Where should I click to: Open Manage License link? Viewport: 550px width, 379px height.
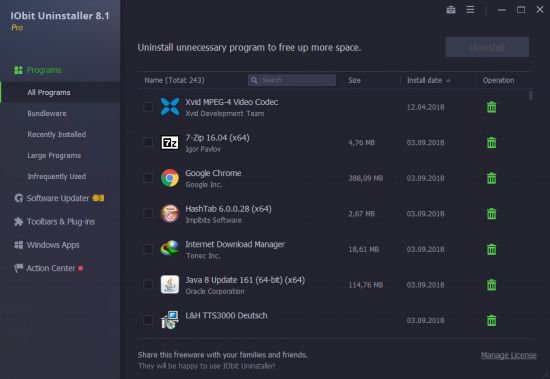(508, 355)
